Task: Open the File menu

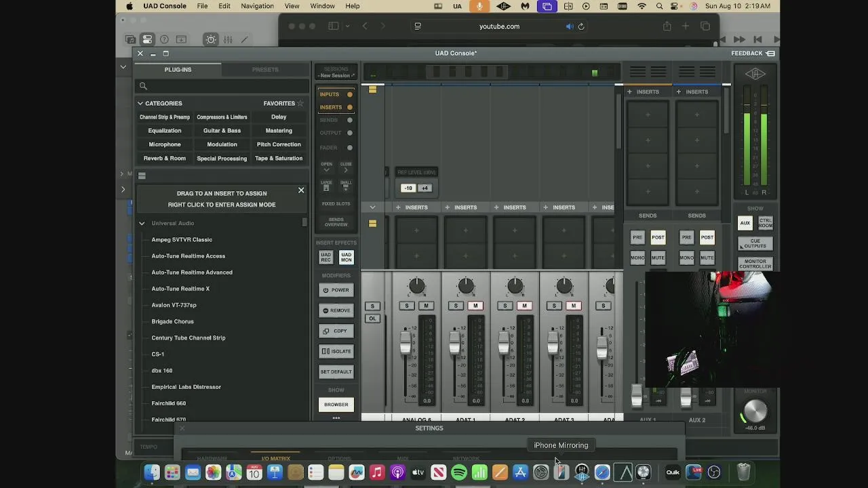Action: point(202,6)
